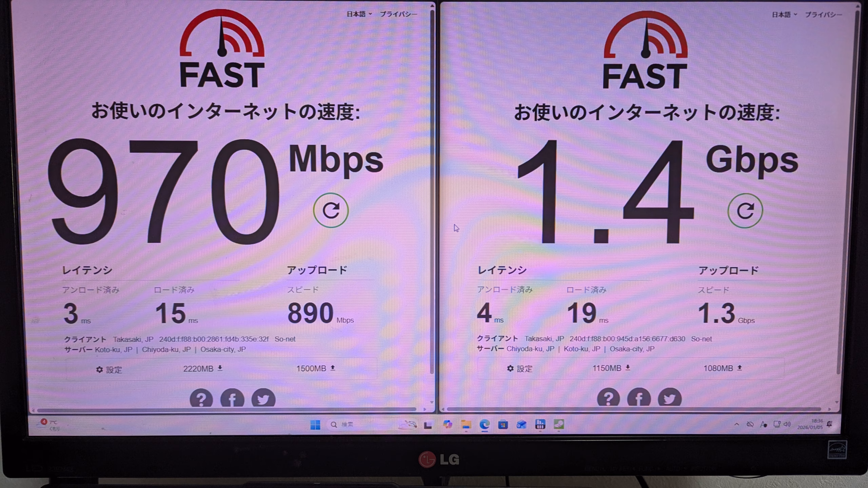Show hidden system tray icons chevron
The width and height of the screenshot is (868, 488).
(736, 424)
